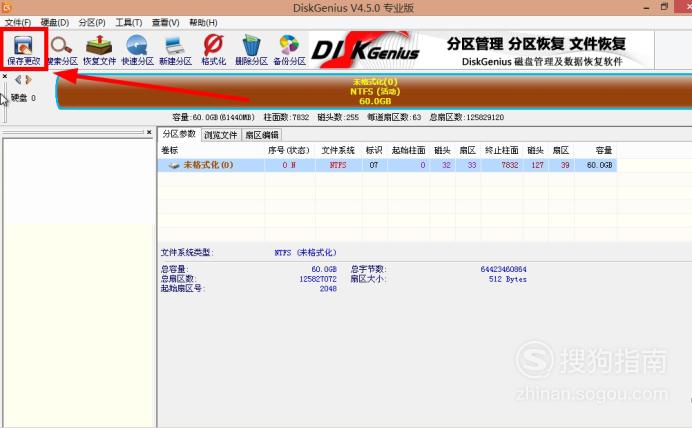Switch to the 浏览文件 tab
The height and width of the screenshot is (428, 692).
[221, 135]
